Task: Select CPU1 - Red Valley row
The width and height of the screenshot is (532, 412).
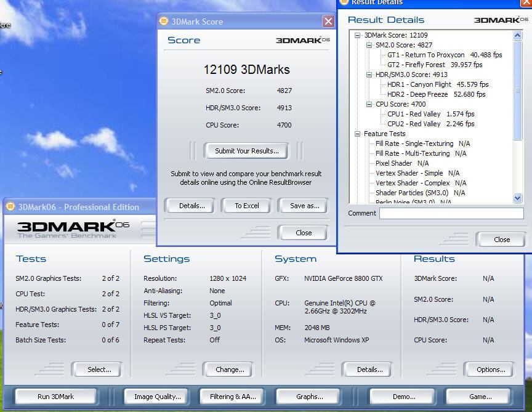Action: (x=431, y=114)
